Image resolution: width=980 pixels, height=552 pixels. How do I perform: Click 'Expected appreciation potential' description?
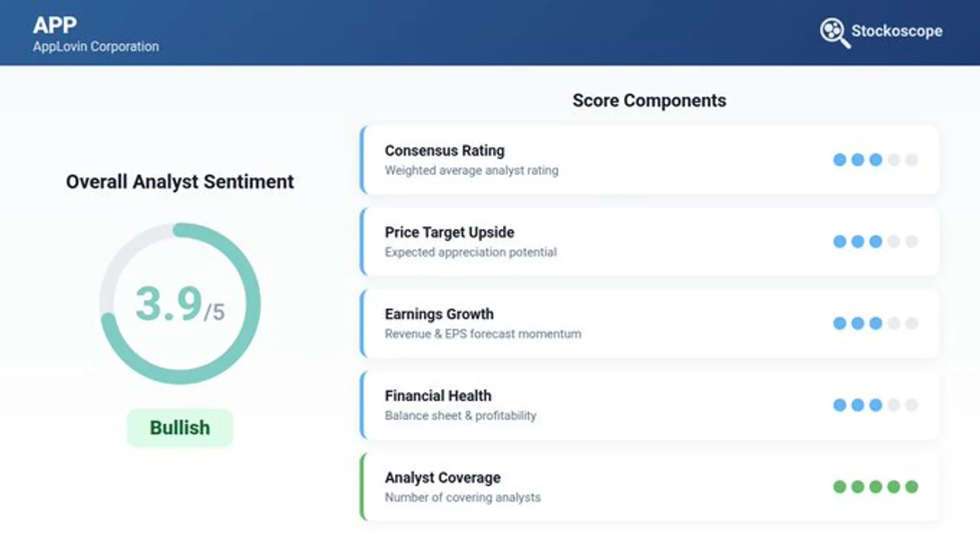(x=470, y=252)
